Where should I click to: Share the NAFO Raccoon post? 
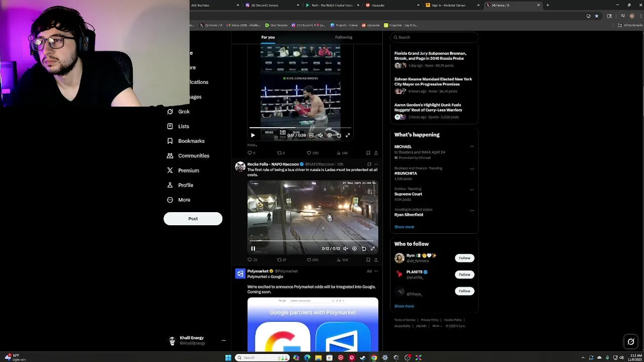376,260
